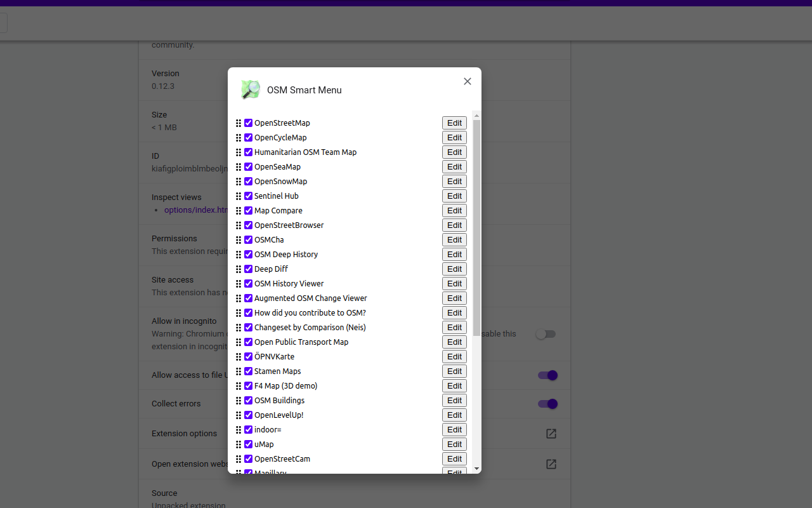Grab the drag handle beside OpenStreetBrowser
The height and width of the screenshot is (508, 812).
pos(239,225)
